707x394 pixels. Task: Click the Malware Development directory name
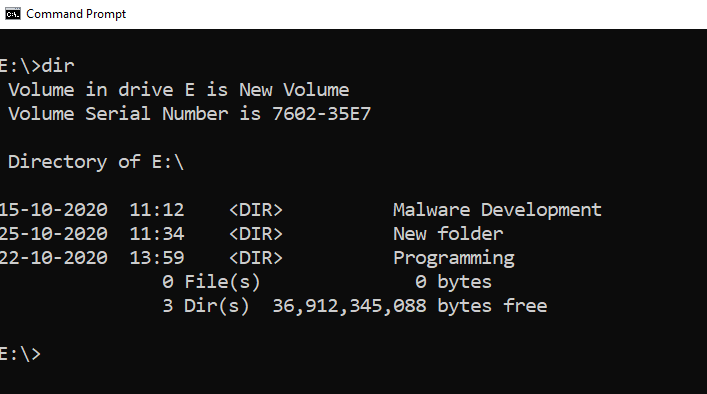(497, 210)
